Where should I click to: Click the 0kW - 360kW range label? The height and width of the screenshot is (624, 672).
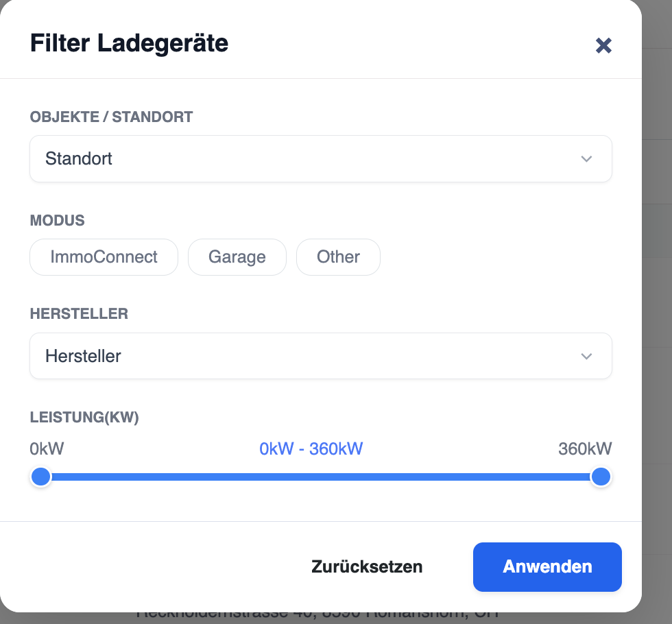[311, 448]
